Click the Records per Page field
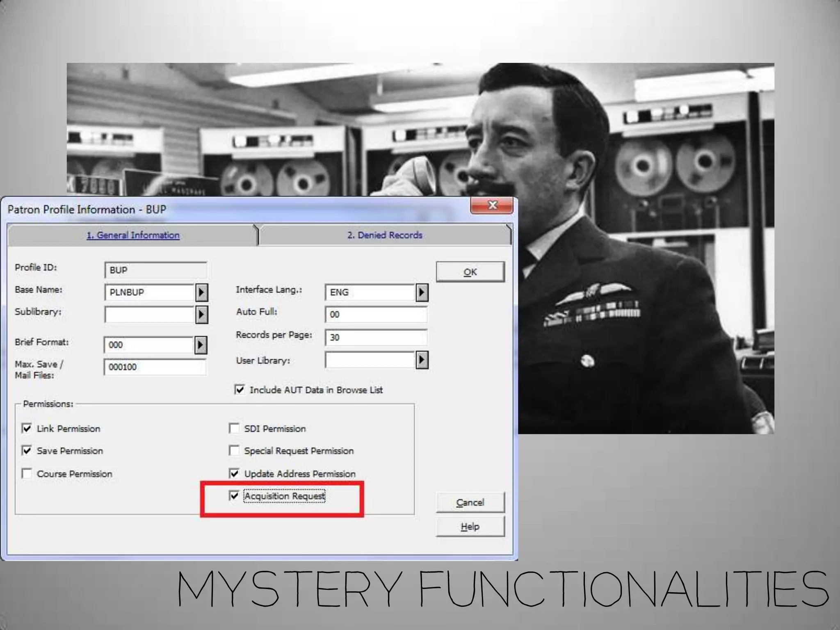 pyautogui.click(x=376, y=338)
